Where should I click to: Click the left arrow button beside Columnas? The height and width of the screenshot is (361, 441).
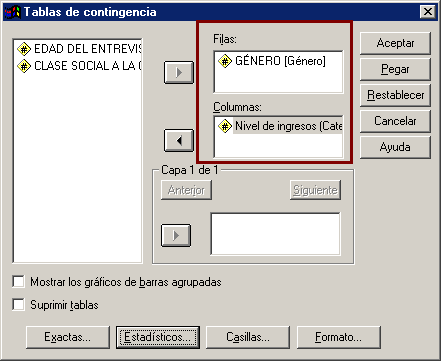point(179,141)
